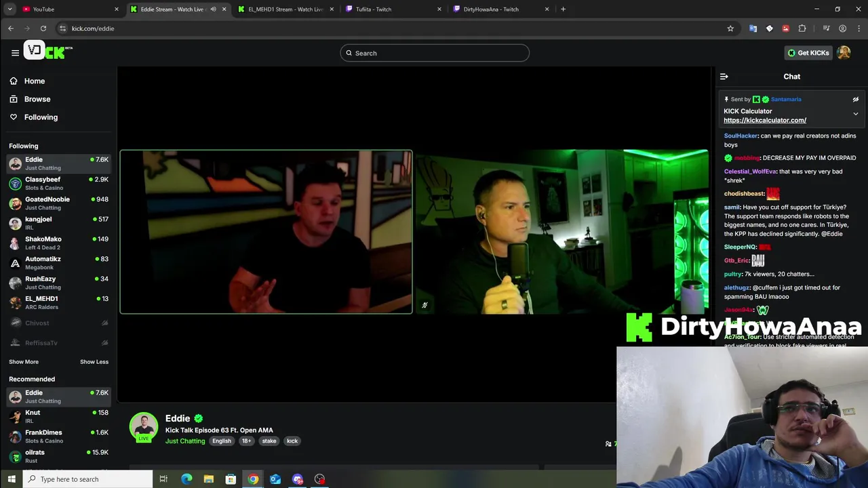Viewport: 868px width, 488px height.
Task: Click Show More under Following
Action: click(24, 362)
